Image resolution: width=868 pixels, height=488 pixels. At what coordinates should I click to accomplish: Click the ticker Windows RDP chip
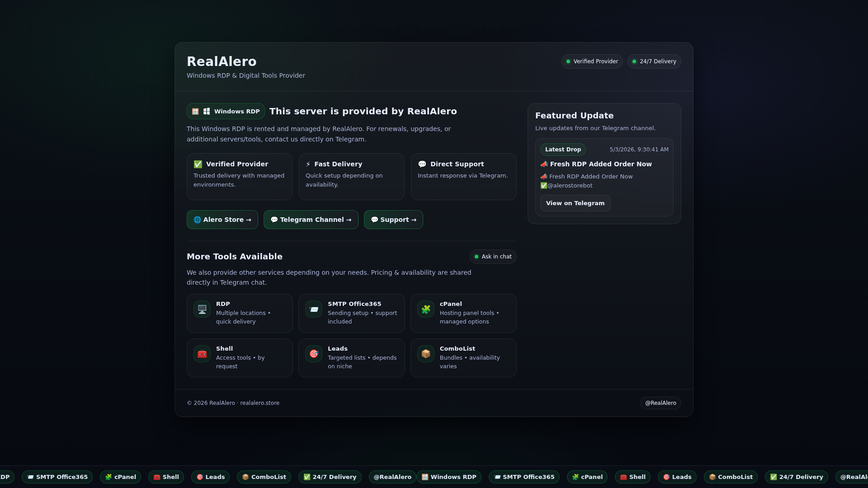[449, 477]
